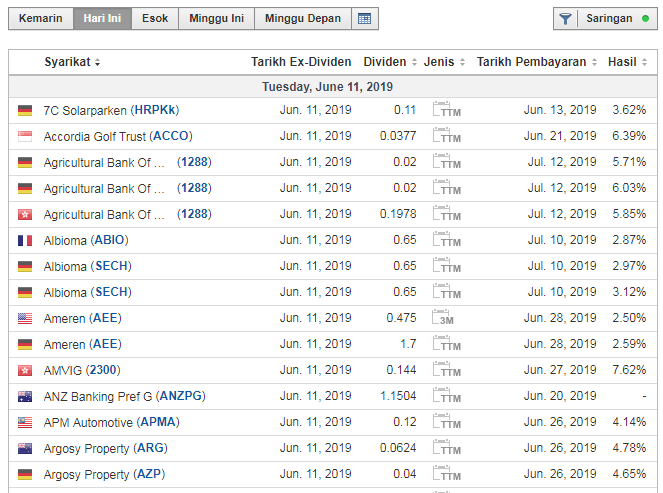The width and height of the screenshot is (663, 493).
Task: Open the Argosy Property (ARG) link
Action: 106,448
